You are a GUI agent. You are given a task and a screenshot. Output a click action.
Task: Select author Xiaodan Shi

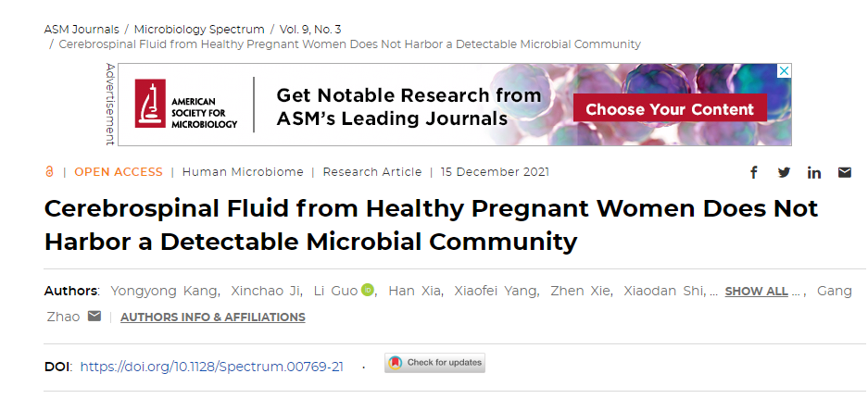[663, 291]
